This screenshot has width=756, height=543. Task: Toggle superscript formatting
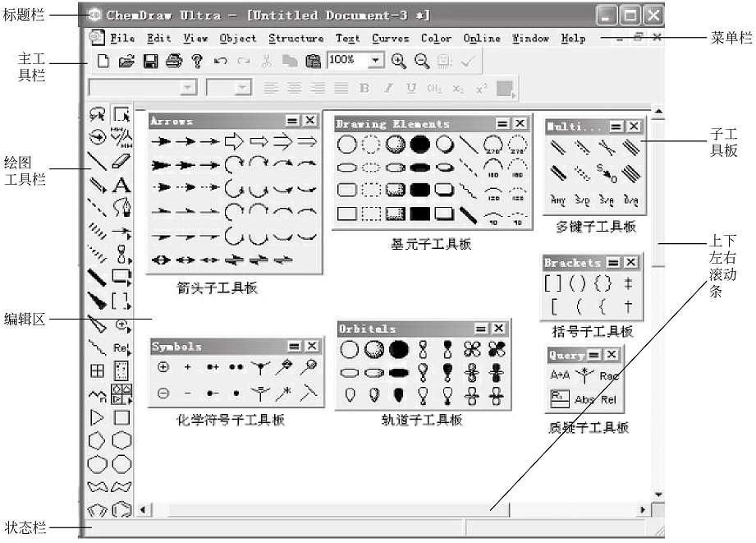(x=481, y=89)
